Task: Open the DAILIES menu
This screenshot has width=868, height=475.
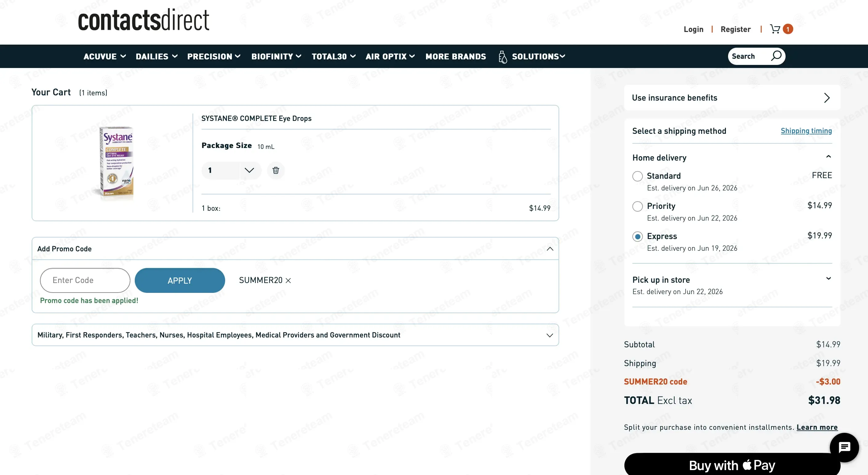Action: click(x=157, y=56)
